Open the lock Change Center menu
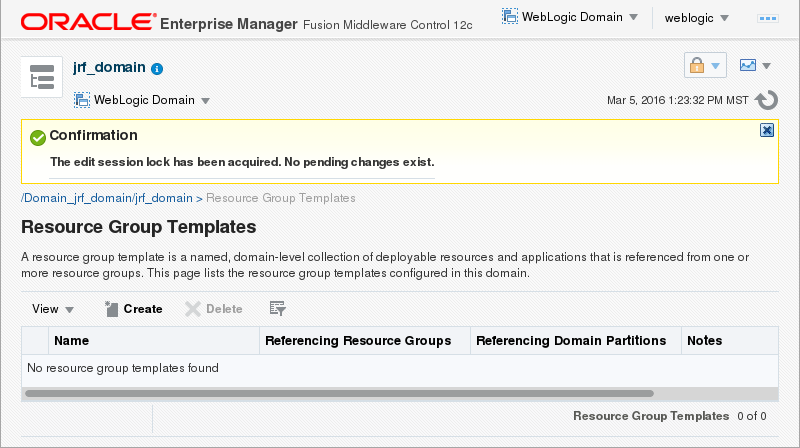 [704, 66]
